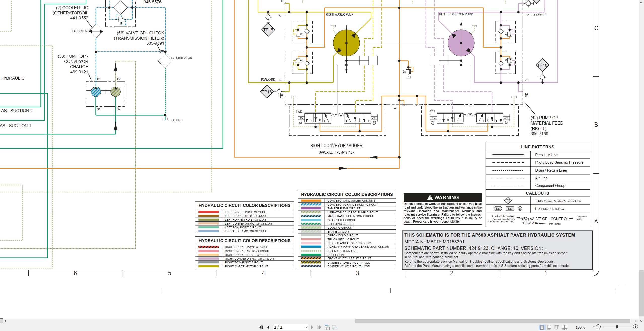Click part number 396-7169

[x=539, y=134]
